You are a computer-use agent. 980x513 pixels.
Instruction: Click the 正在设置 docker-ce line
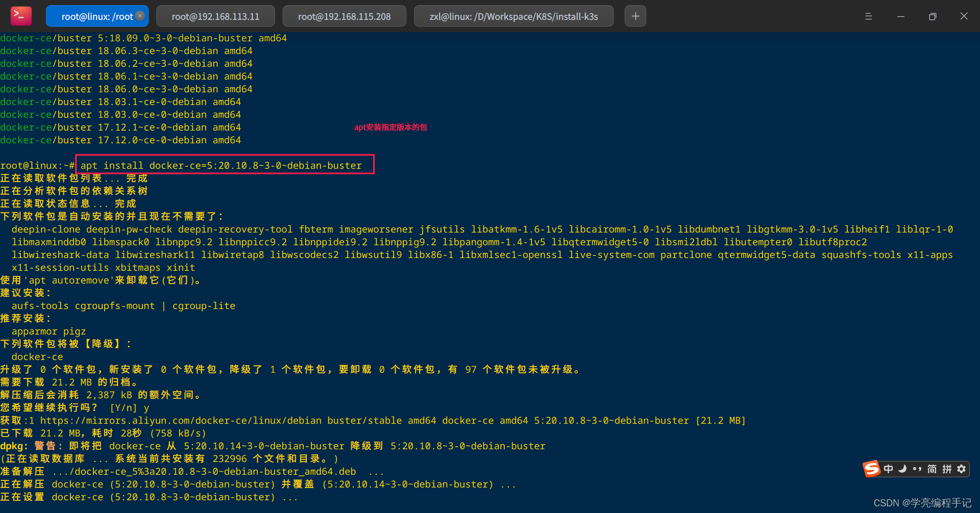point(149,497)
